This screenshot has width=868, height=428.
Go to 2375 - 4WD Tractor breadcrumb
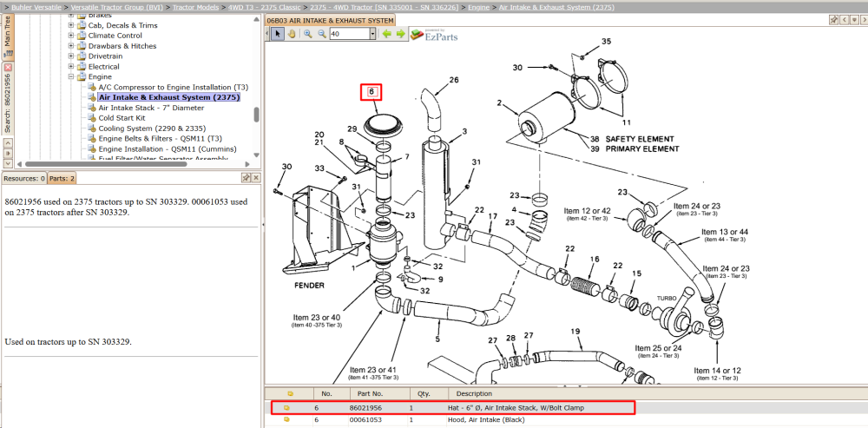385,7
